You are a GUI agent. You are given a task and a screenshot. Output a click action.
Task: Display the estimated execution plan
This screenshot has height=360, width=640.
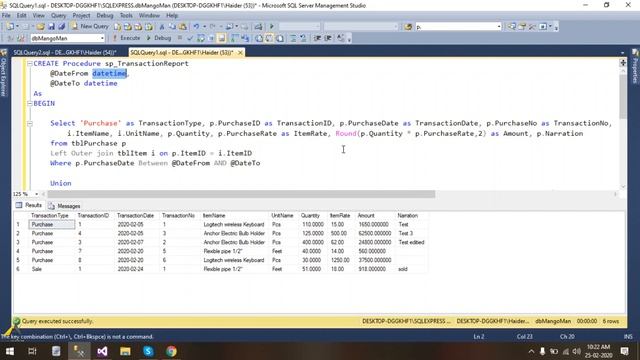point(201,38)
